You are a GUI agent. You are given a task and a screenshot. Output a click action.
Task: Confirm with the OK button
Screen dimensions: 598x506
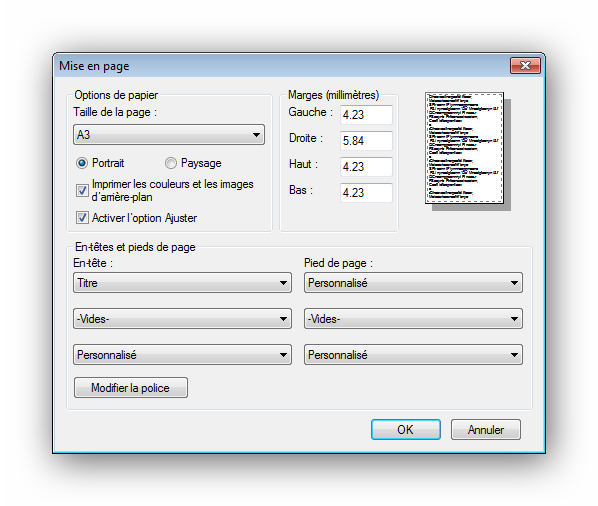coord(406,430)
